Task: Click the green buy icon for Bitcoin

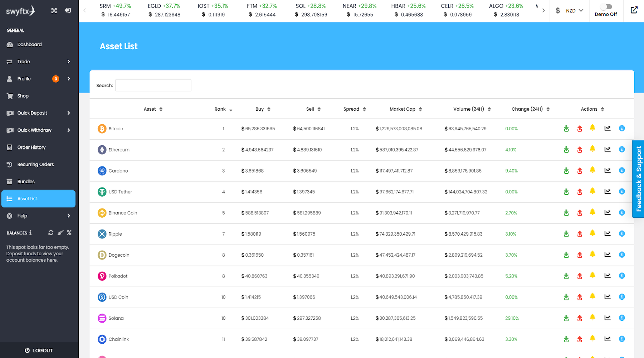Action: 566,129
